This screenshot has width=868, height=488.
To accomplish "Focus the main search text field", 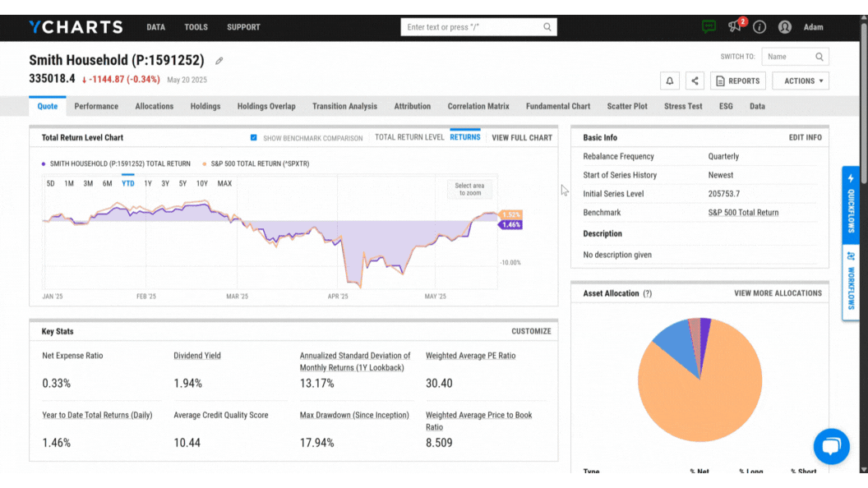I will pos(470,27).
